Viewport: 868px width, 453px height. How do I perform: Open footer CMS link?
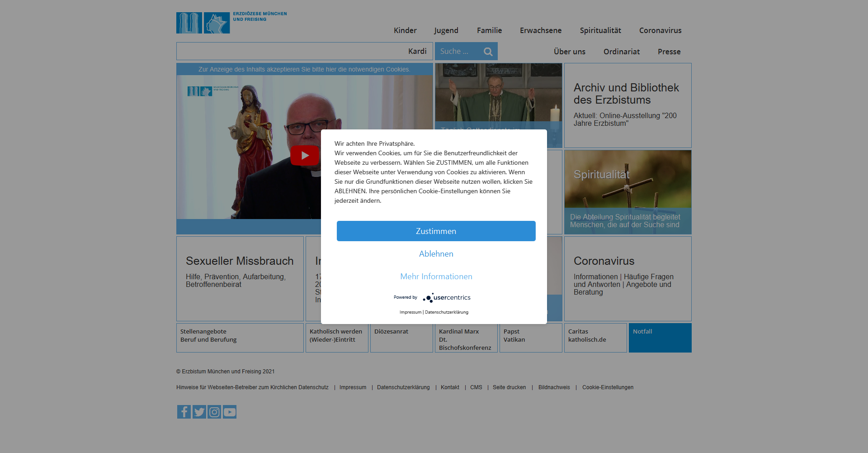[x=476, y=387]
